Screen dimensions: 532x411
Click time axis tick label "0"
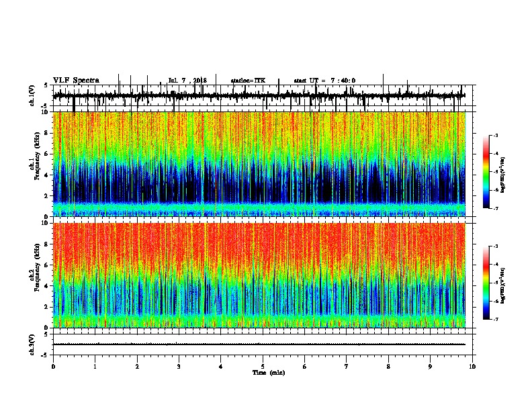(53, 367)
